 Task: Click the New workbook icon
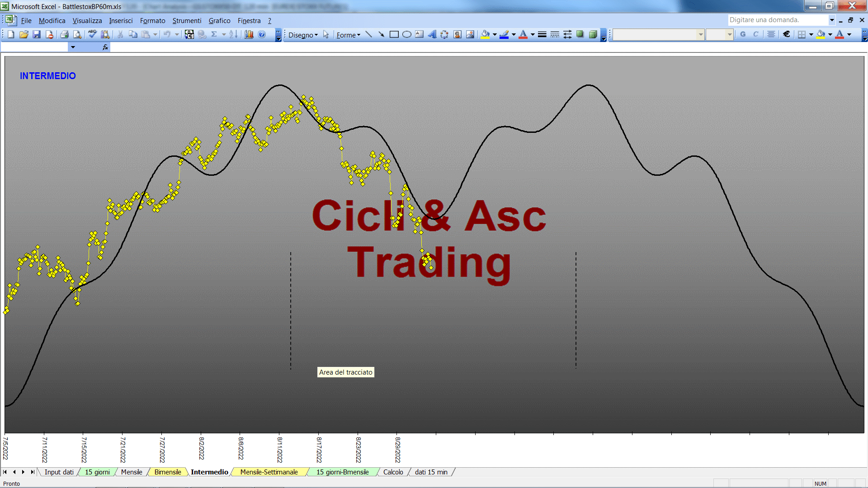(x=11, y=34)
